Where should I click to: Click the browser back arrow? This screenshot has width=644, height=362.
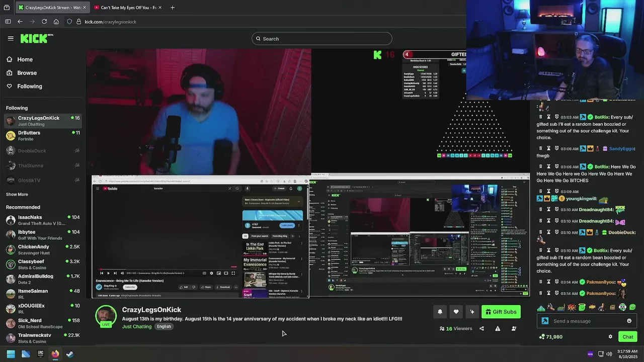click(x=20, y=22)
